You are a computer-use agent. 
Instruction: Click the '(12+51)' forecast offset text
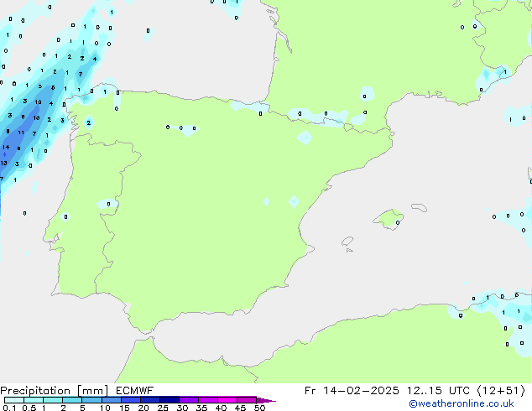501,391
